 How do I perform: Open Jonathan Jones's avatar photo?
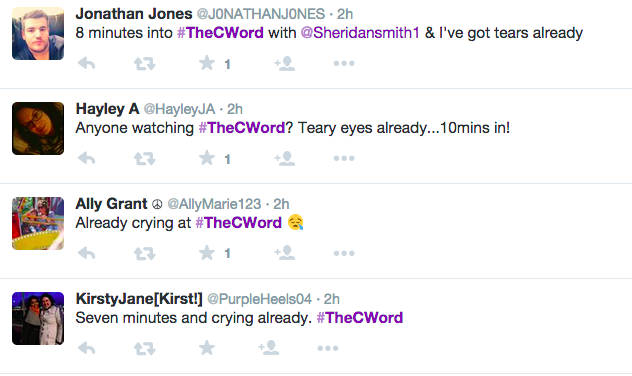click(x=38, y=33)
